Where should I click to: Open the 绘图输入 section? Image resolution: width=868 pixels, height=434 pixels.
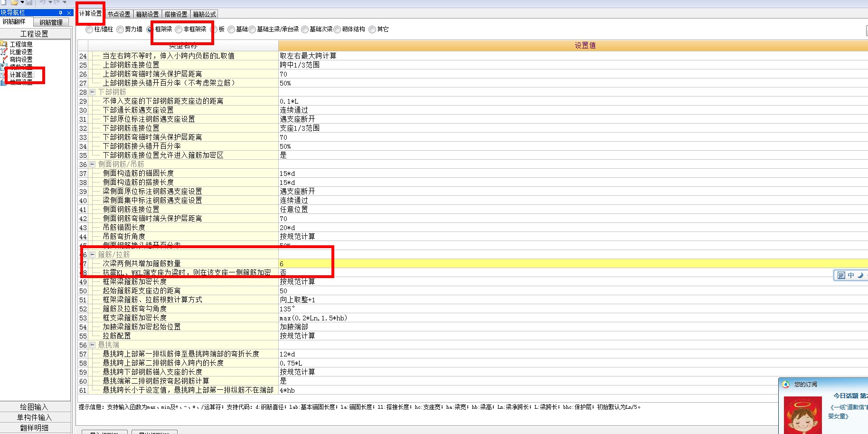click(35, 407)
